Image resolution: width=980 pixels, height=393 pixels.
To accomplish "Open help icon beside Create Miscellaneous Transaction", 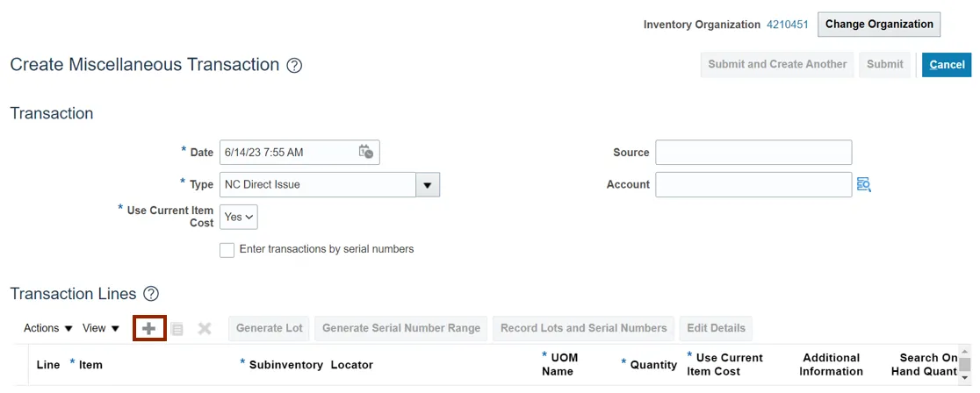I will tap(294, 66).
